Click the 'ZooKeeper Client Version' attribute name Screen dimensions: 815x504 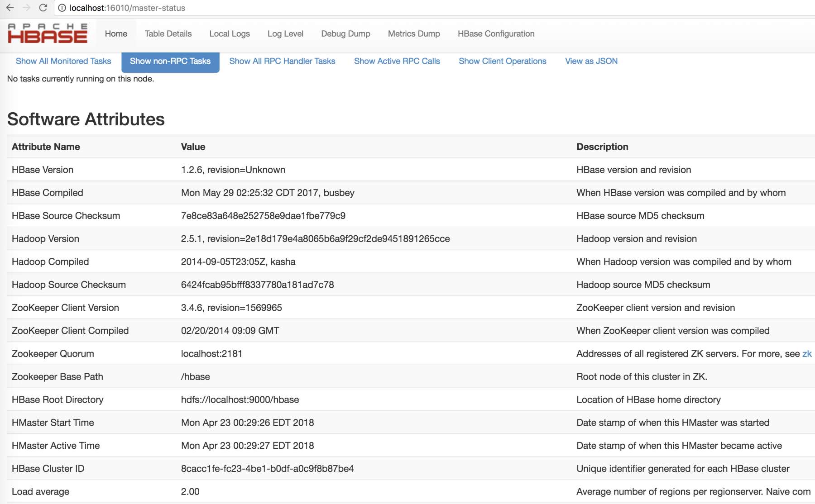[x=65, y=308]
